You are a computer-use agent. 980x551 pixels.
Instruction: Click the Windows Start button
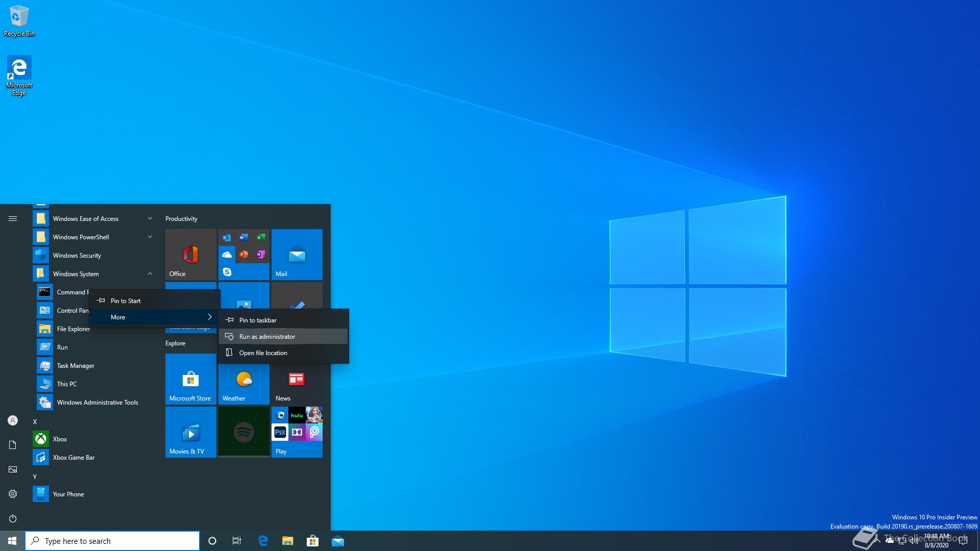pos(12,541)
